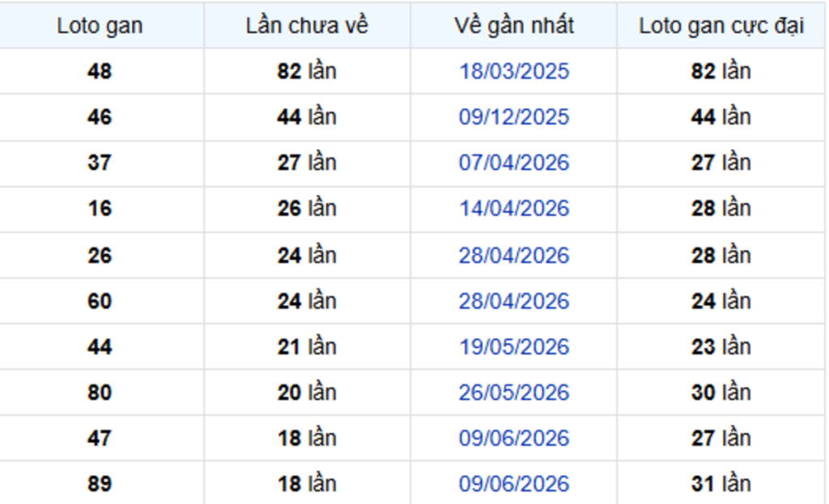829x504 pixels.
Task: Click the 'Về gần nhất' column header
Action: click(514, 26)
